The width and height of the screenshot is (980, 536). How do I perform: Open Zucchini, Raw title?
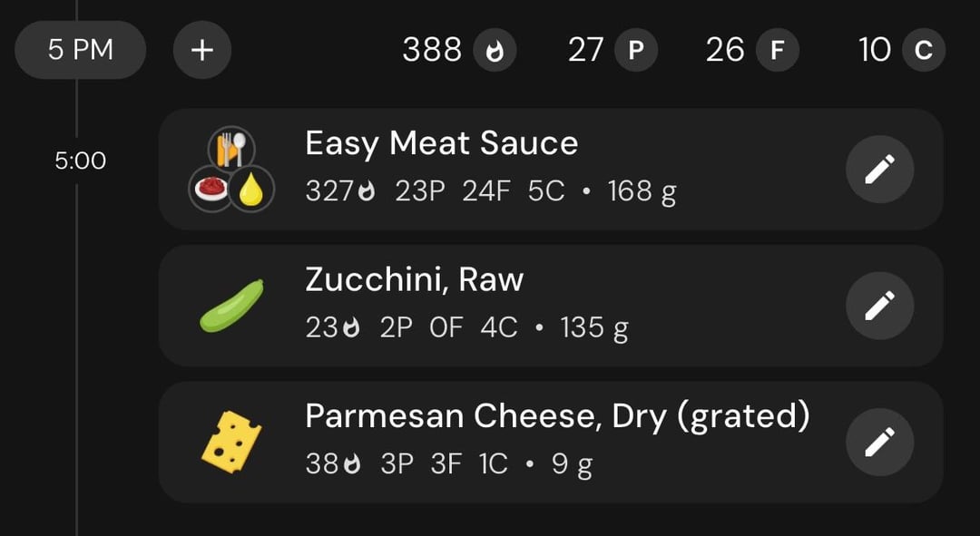point(414,279)
